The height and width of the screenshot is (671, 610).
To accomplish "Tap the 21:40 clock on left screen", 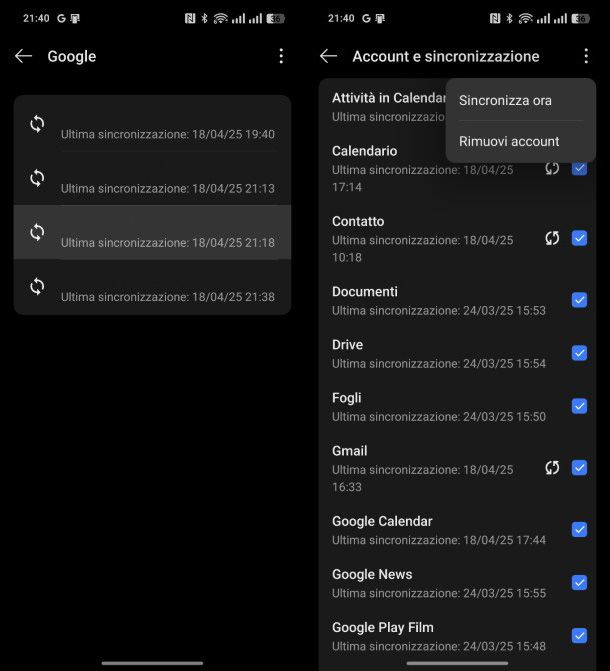I will coord(36,18).
